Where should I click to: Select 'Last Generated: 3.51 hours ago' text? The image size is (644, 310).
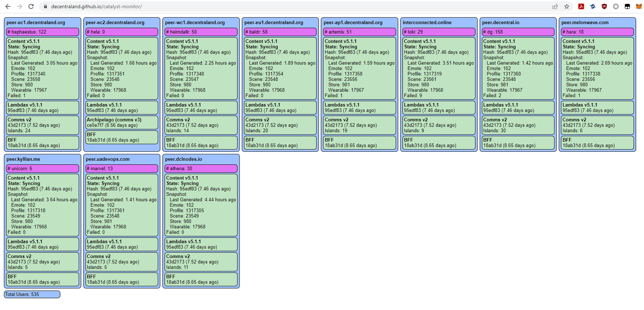(440, 63)
